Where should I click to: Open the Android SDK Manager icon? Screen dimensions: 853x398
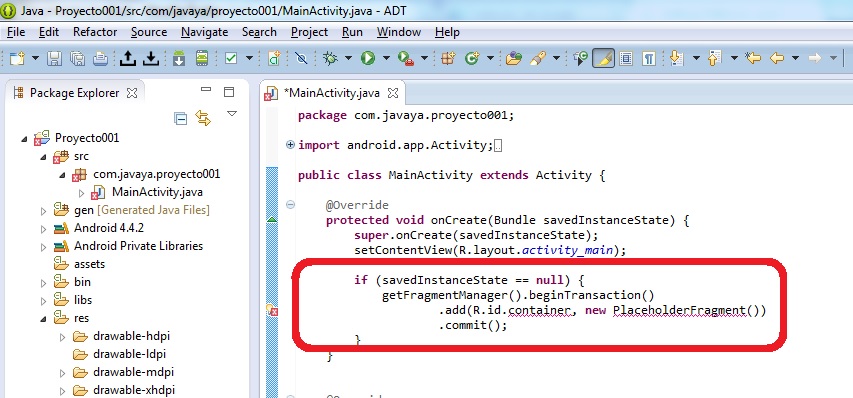coord(178,58)
